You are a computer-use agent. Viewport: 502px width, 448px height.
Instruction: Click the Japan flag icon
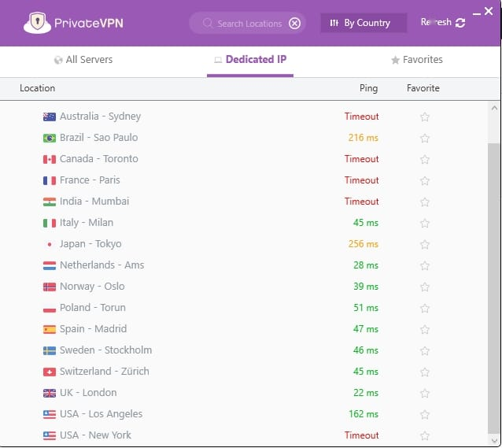[x=50, y=244]
